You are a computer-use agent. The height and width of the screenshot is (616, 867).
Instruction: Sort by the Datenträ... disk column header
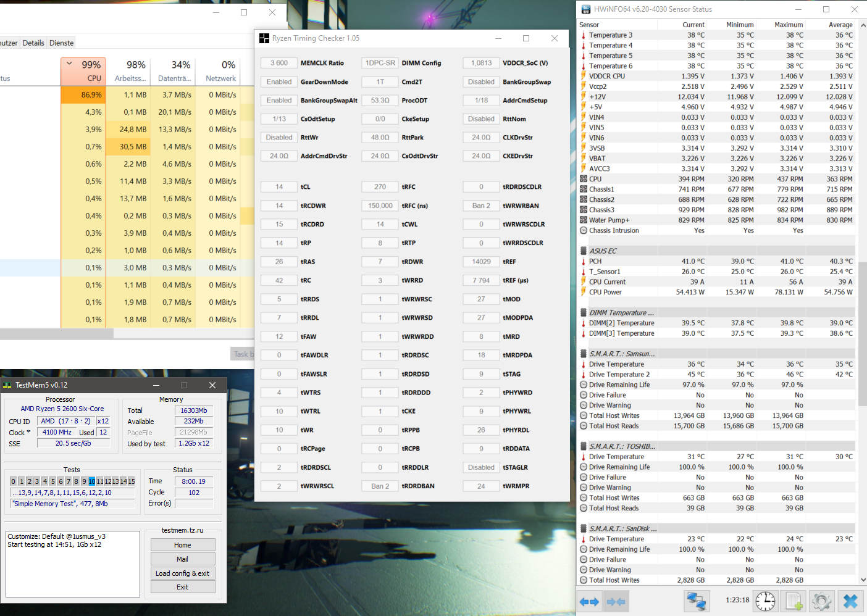point(174,71)
